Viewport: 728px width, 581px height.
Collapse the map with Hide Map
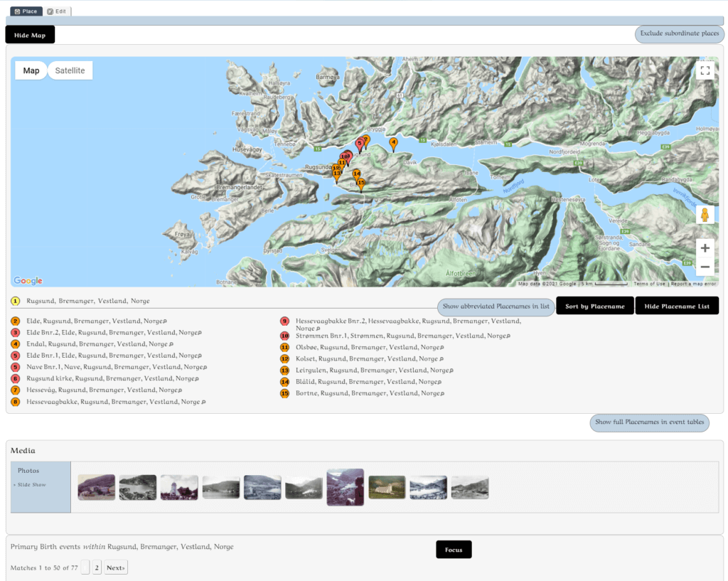tap(30, 35)
